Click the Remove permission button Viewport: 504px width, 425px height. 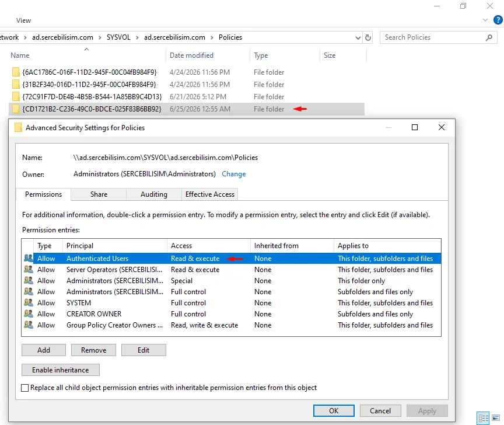pos(93,350)
